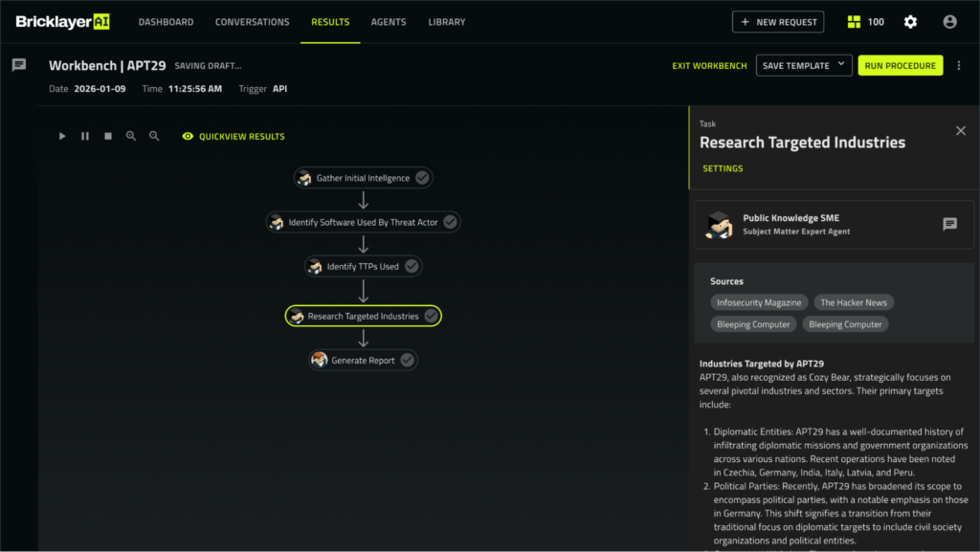This screenshot has width=980, height=552.
Task: Pause the workflow with pause icon
Action: 85,137
